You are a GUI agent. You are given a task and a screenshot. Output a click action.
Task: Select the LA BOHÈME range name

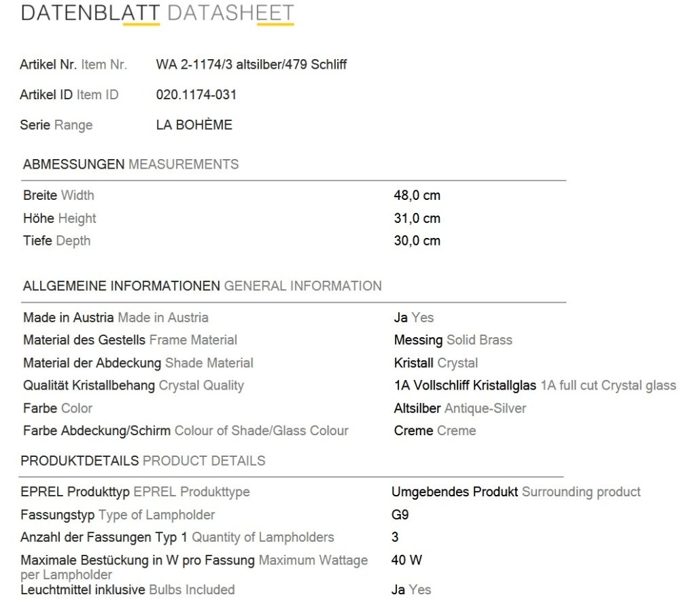[x=194, y=125]
